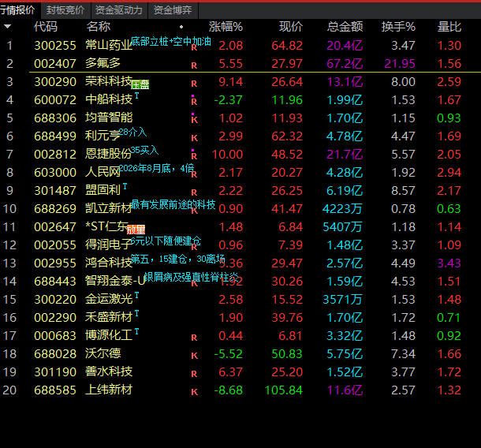
Task: Click 上纬新材 price 105.84
Action: coord(284,390)
